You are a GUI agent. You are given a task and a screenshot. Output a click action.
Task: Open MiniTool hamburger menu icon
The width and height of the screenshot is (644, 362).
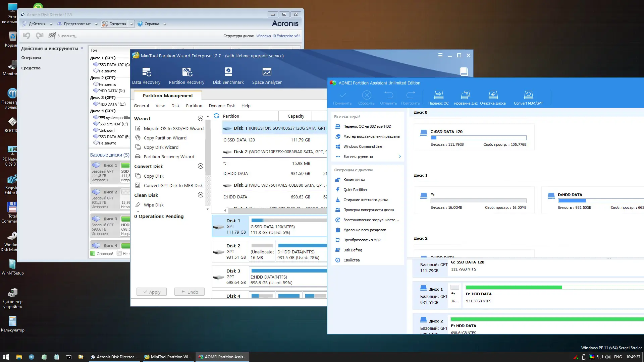440,56
